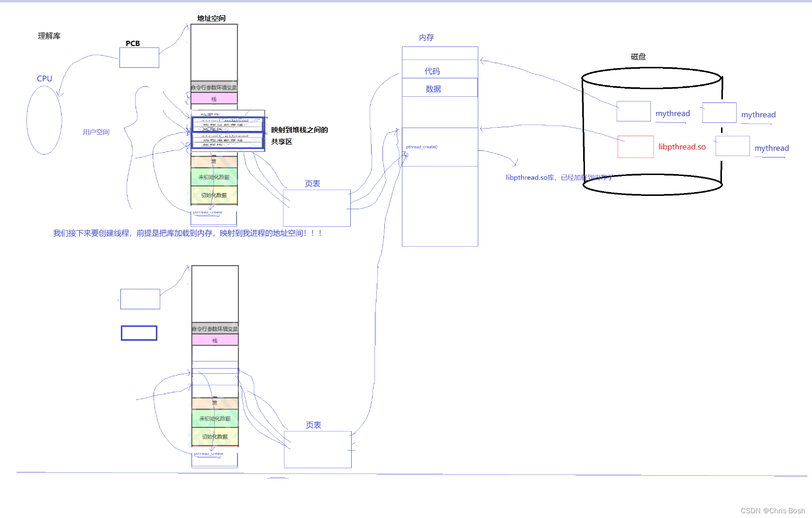
Task: Select the 代码 row in the memory box
Action: click(x=440, y=69)
